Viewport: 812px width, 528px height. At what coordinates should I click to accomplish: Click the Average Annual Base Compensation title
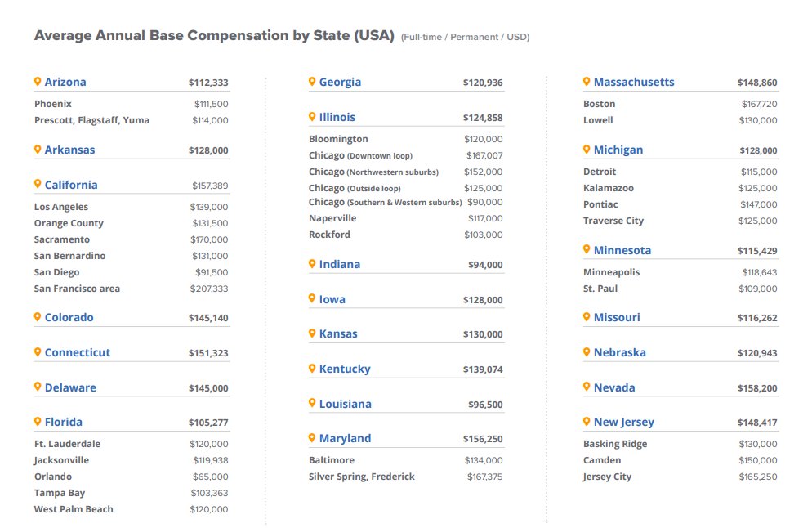(214, 35)
